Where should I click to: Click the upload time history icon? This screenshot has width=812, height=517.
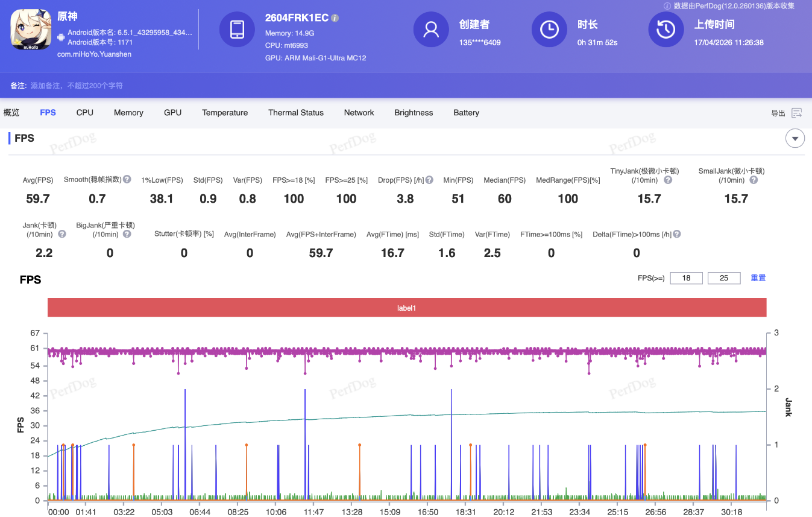coord(666,30)
